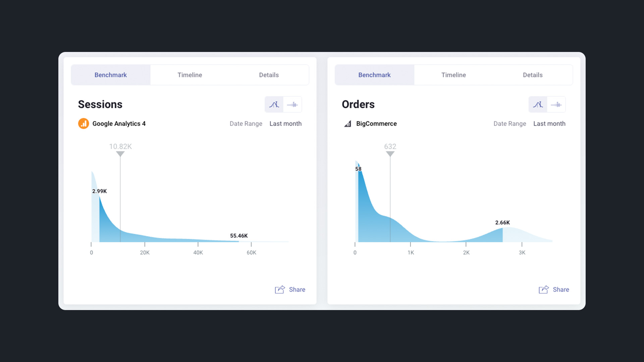This screenshot has width=644, height=362.
Task: Select Benchmark tab in Orders card
Action: 374,75
